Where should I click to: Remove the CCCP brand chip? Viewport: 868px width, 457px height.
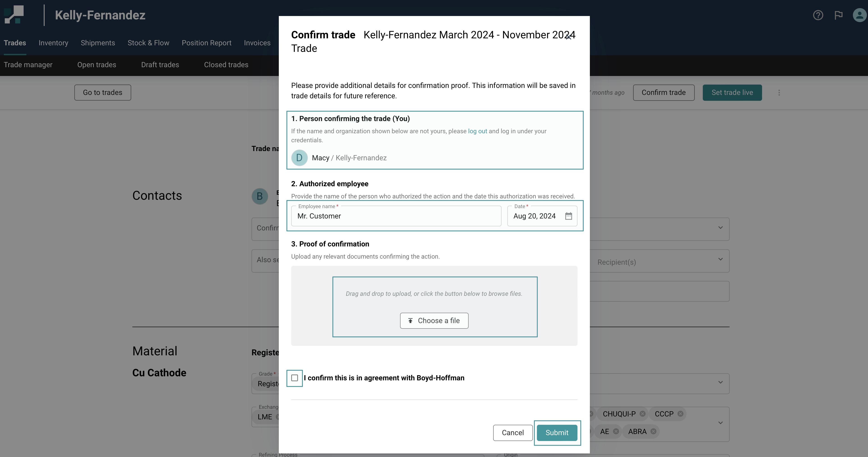[680, 414]
